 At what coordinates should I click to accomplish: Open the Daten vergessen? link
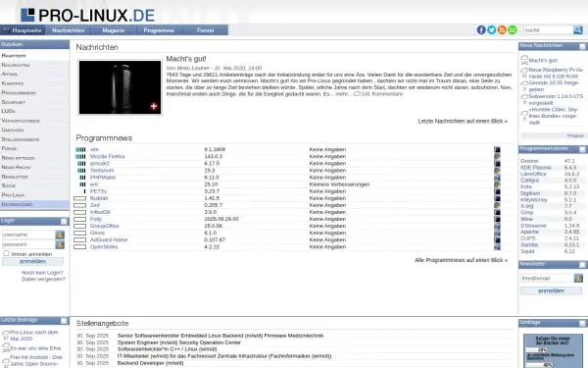[x=43, y=279]
